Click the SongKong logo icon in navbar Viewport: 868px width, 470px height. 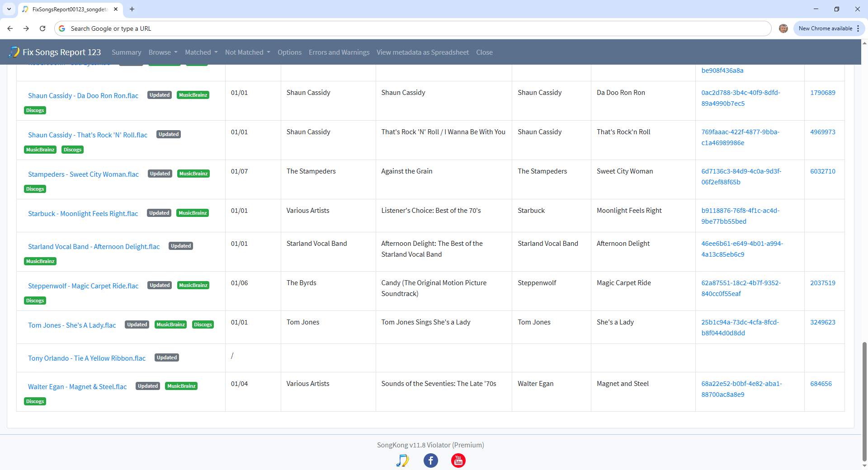(14, 52)
